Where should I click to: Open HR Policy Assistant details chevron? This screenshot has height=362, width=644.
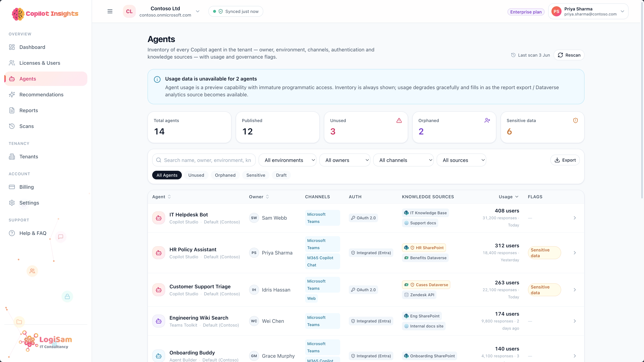click(574, 253)
